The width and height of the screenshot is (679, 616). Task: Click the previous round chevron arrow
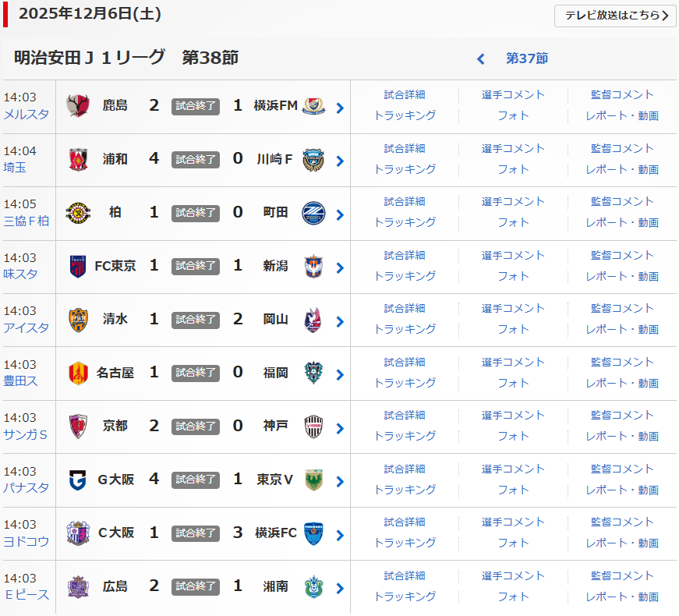[481, 59]
